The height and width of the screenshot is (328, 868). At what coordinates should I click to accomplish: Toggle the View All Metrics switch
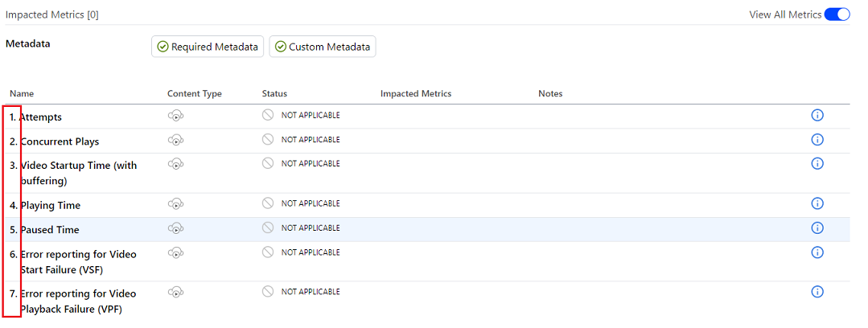coord(837,14)
